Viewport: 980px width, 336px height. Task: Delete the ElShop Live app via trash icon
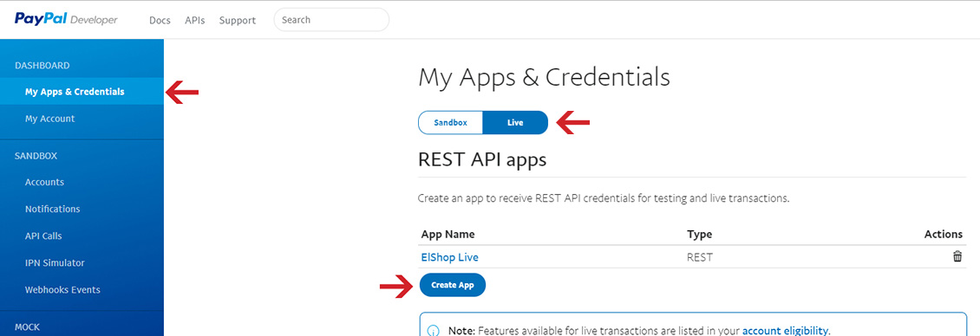pos(957,256)
